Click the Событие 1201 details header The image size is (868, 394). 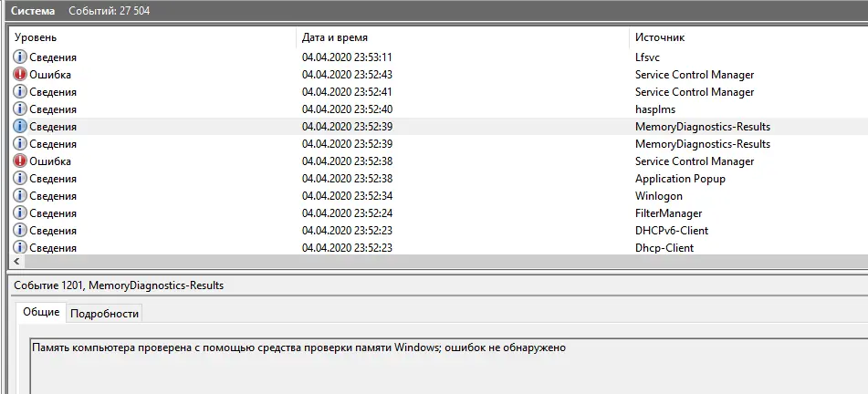click(x=119, y=285)
